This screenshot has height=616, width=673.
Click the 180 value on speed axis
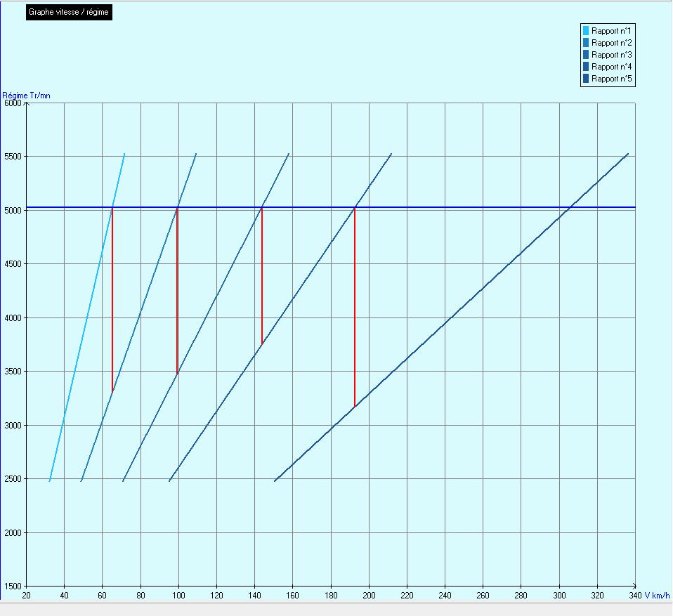[x=331, y=596]
